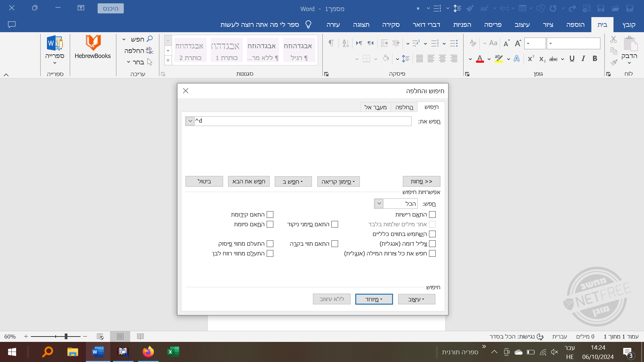Apply numbering list
Screen dimensions: 644x362
(435, 43)
